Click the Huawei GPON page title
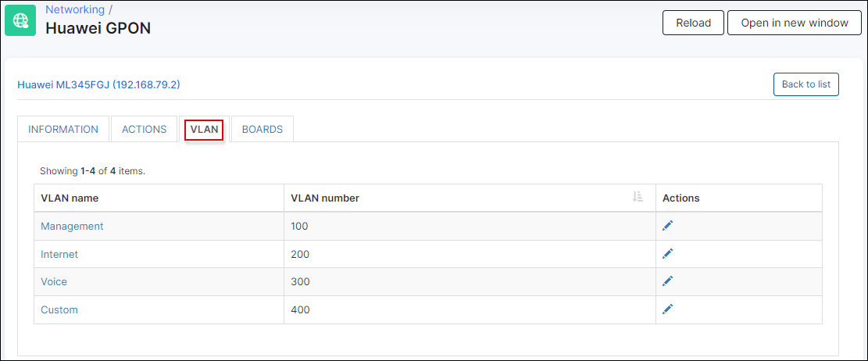 [x=98, y=27]
